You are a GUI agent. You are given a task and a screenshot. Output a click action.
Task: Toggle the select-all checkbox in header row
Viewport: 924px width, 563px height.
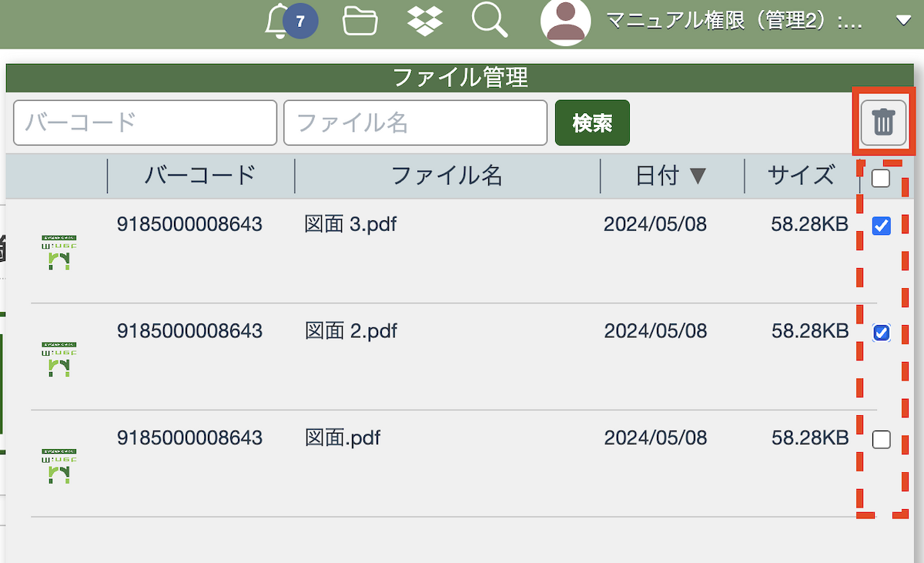[881, 179]
